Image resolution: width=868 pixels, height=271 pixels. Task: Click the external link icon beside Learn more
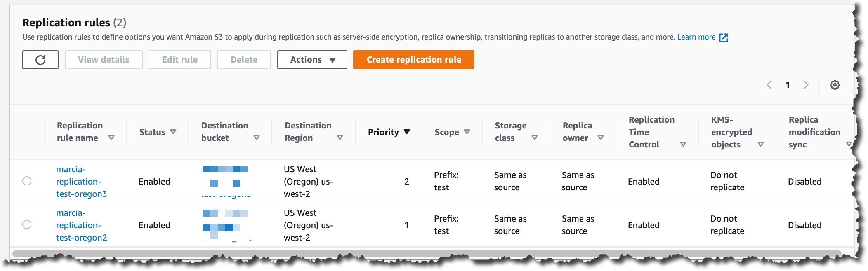tap(724, 37)
